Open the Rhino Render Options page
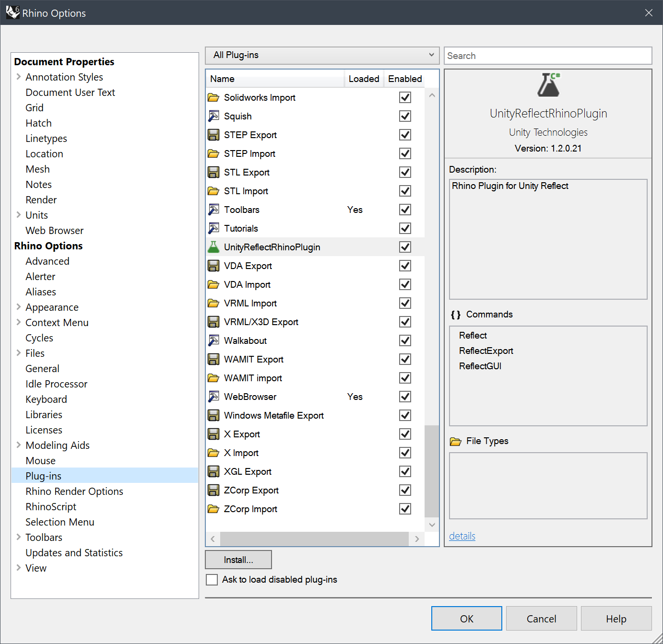The width and height of the screenshot is (663, 644). 74,492
